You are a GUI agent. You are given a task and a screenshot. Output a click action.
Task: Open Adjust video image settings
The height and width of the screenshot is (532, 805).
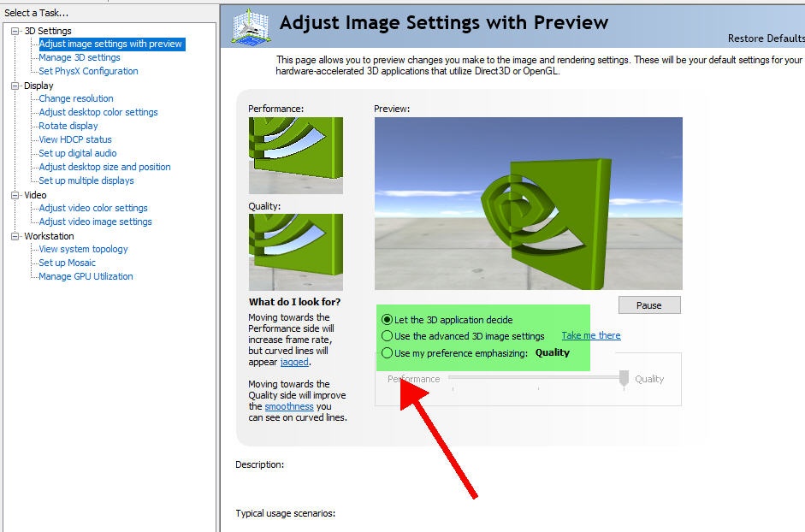(x=96, y=222)
